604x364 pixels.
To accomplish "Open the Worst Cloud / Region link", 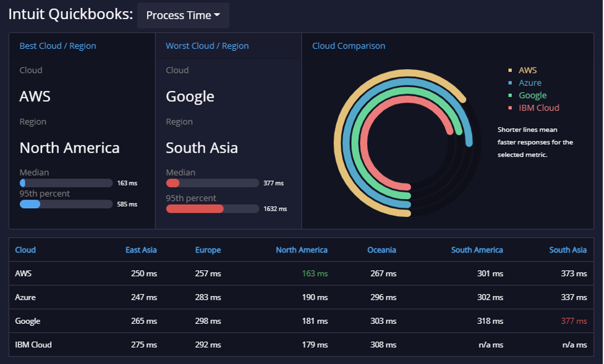I will click(x=207, y=46).
